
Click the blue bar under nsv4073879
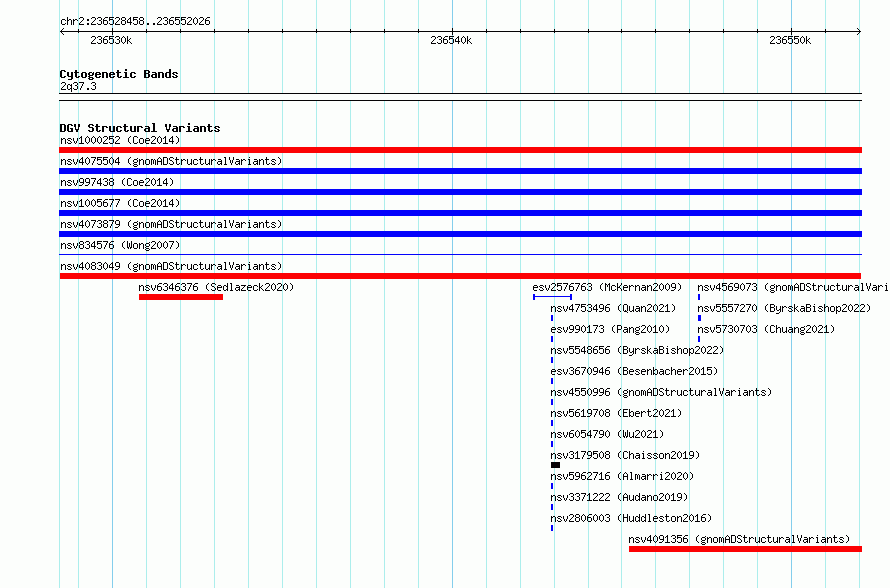[x=460, y=234]
